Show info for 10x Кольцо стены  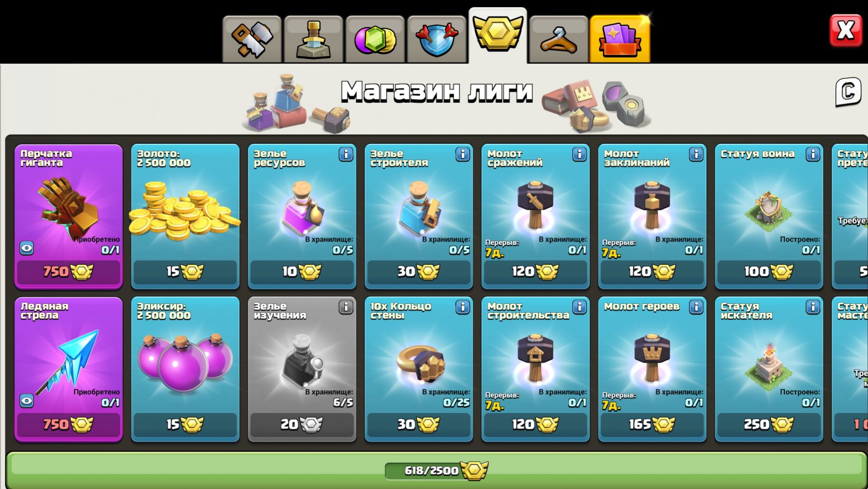pyautogui.click(x=462, y=307)
